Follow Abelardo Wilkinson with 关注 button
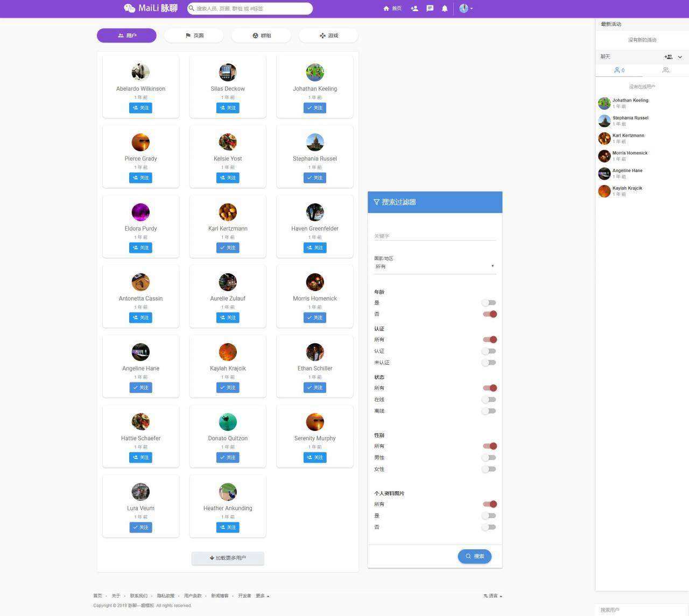The width and height of the screenshot is (689, 616). (x=140, y=108)
